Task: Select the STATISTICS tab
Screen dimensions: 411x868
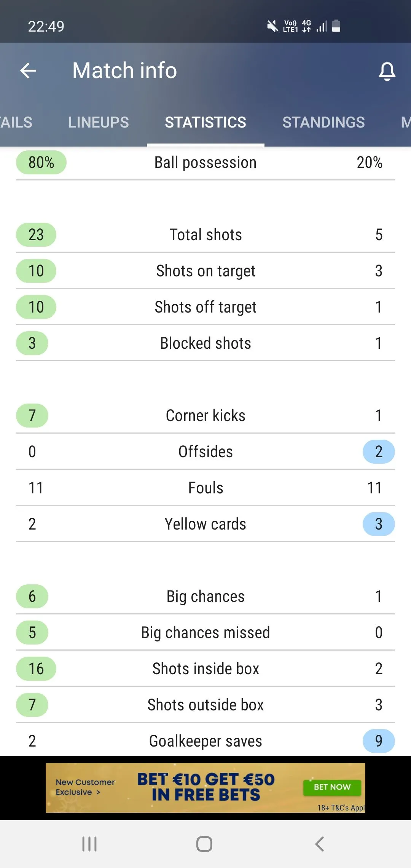Action: 205,122
